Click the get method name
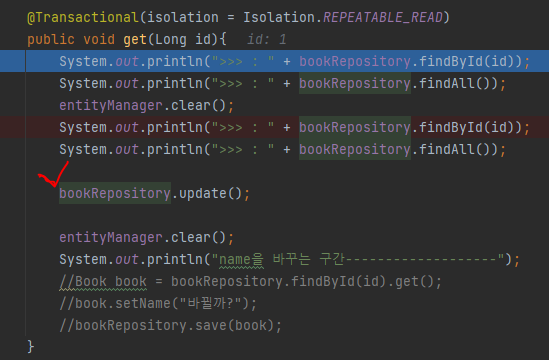Viewport: 549px width, 360px height. [135, 39]
